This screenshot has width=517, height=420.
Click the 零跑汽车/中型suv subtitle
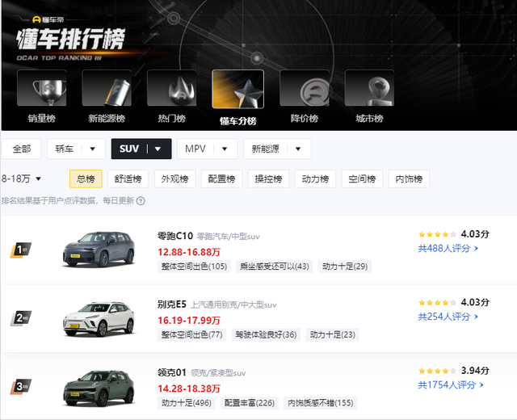tap(228, 237)
